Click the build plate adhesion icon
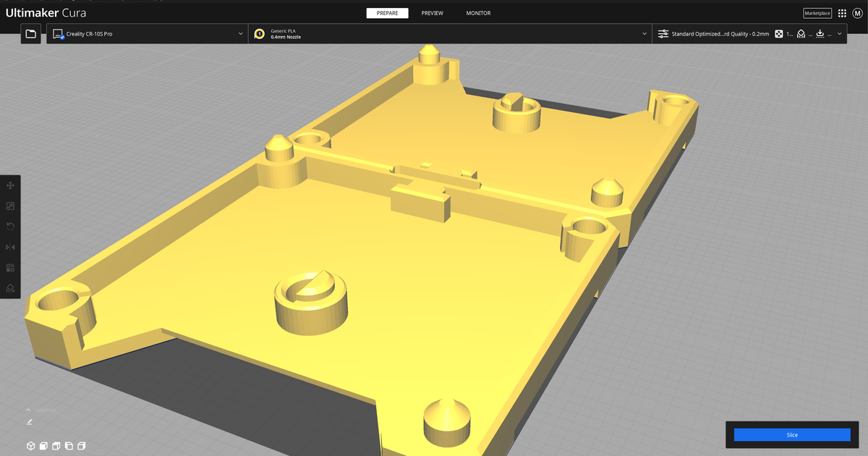Screen dimensions: 868x456 tap(820, 33)
